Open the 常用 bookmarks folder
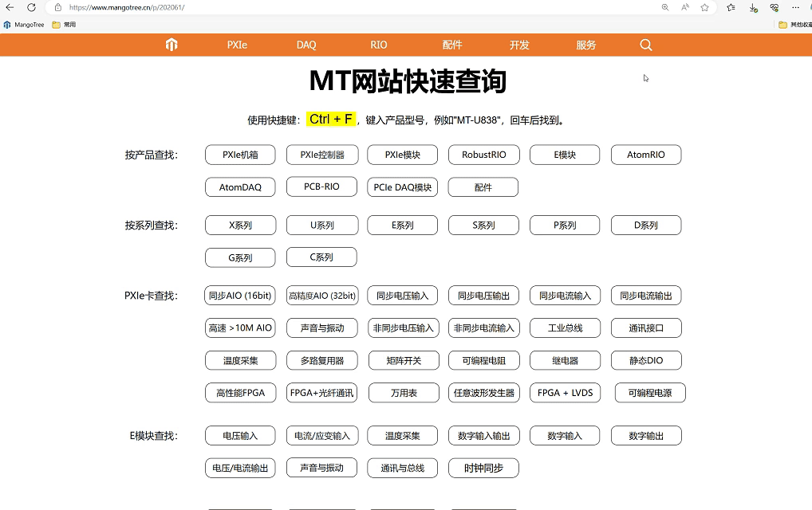812x510 pixels. click(65, 25)
